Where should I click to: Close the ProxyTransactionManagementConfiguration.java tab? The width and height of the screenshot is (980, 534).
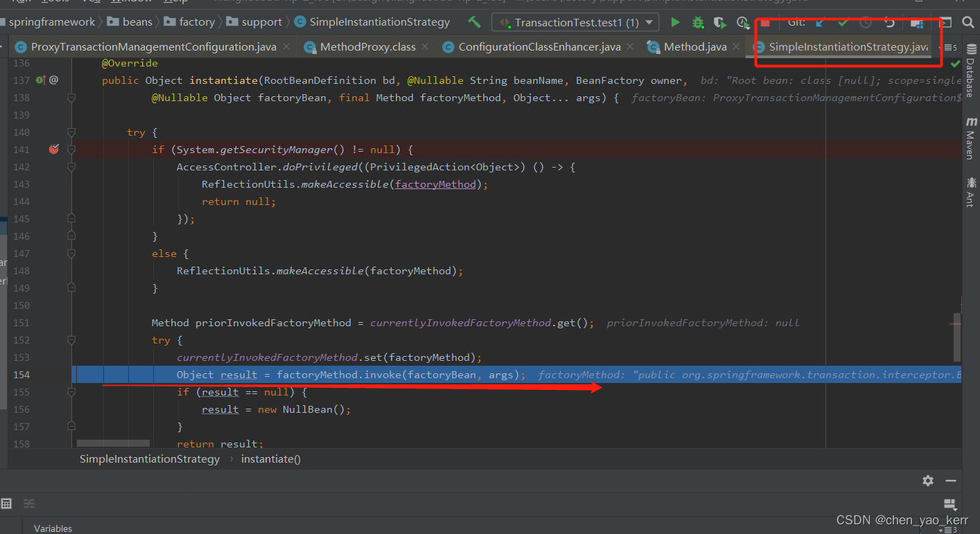coord(287,47)
